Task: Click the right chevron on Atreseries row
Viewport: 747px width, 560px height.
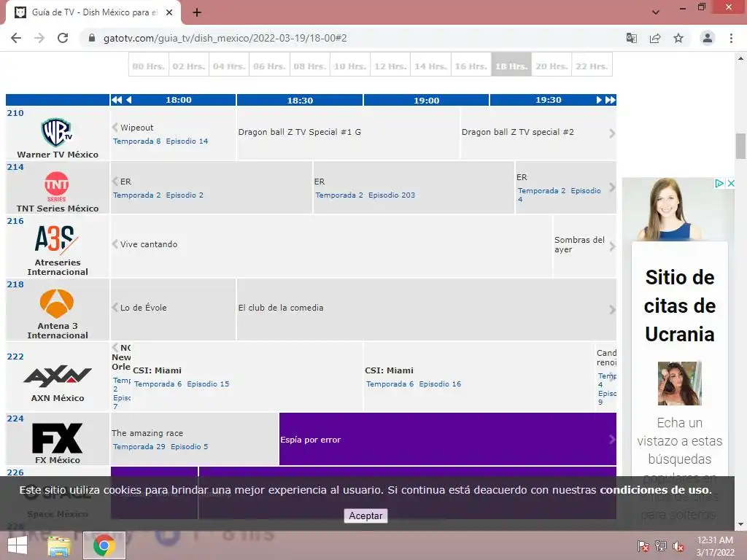Action: point(612,246)
